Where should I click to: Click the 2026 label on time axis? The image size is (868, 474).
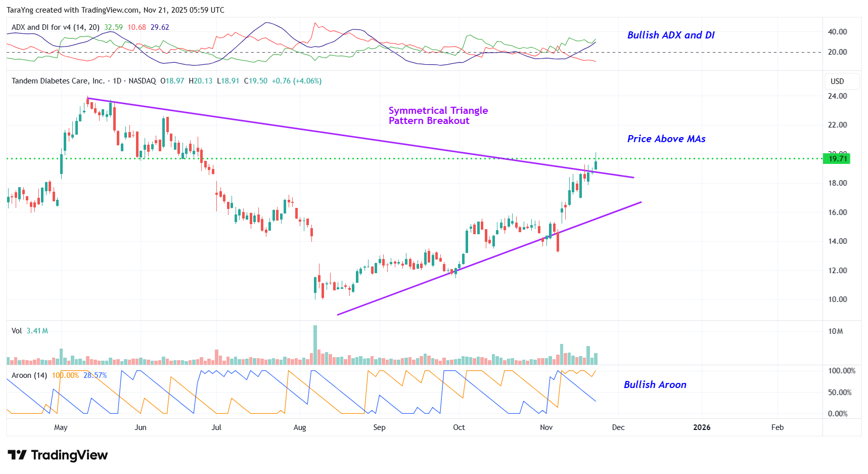point(701,427)
